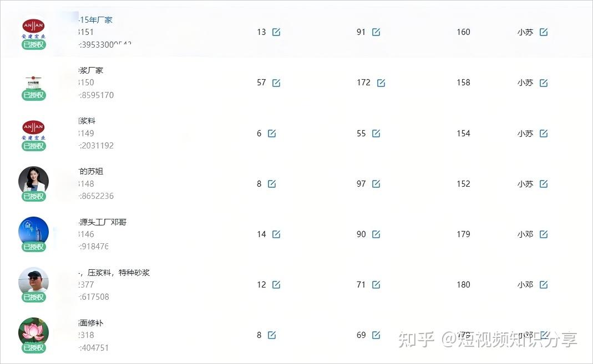Click the 已授权 badge under the blue avatar
593x364 pixels.
(x=33, y=247)
